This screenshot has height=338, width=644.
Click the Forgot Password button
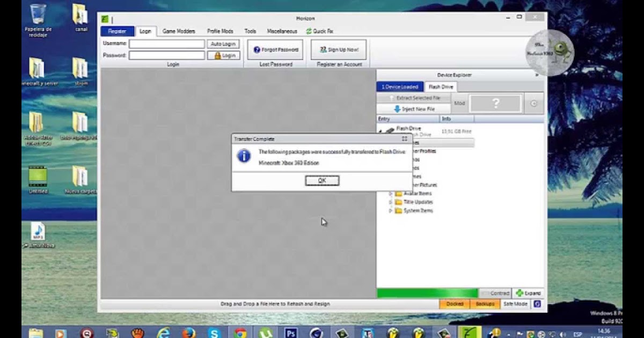click(x=275, y=49)
